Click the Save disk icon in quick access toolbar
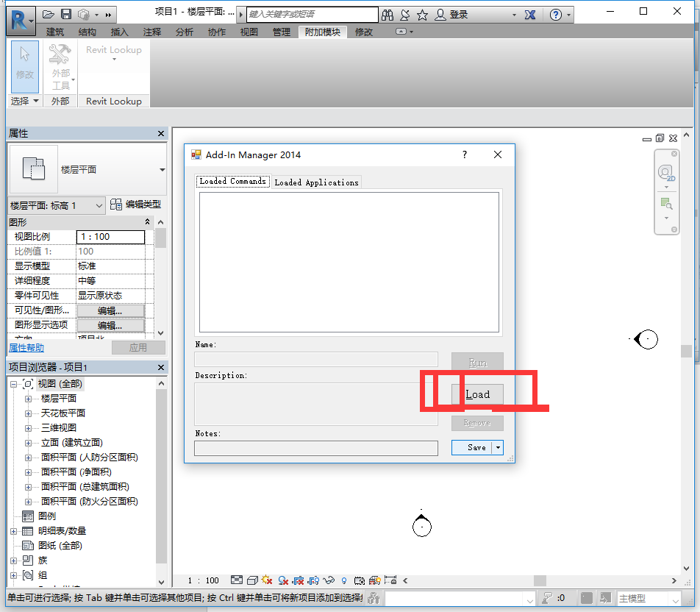This screenshot has width=700, height=612. (x=66, y=15)
